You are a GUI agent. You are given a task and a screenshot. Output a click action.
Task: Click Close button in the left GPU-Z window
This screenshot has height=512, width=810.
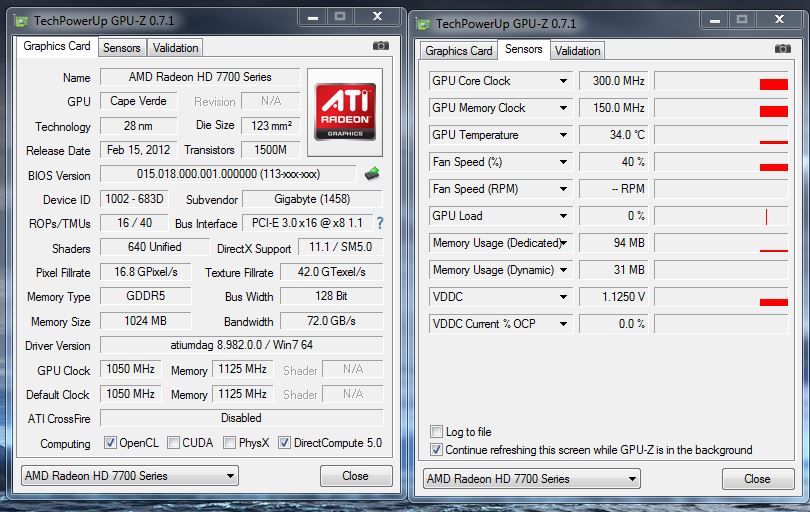pos(356,476)
